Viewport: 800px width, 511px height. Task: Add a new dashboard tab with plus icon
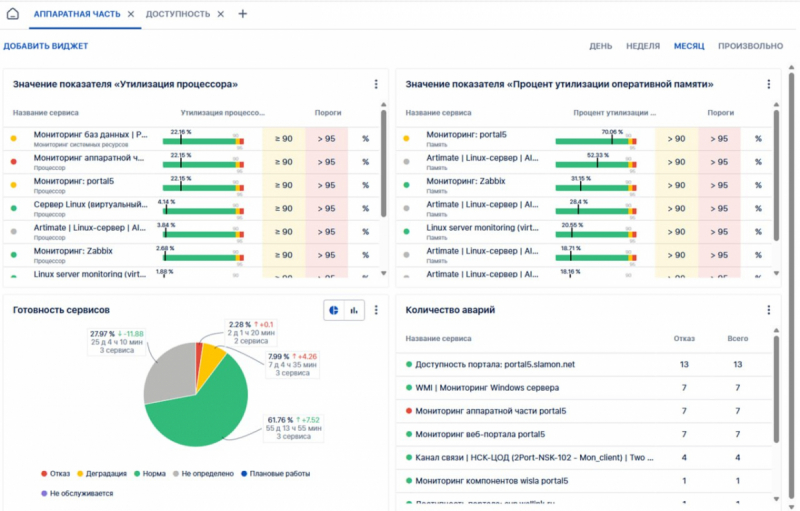[242, 14]
